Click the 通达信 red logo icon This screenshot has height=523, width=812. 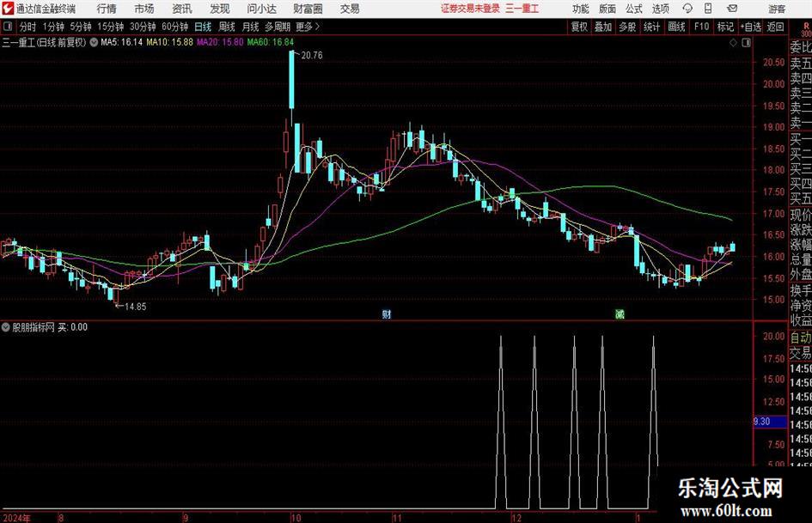tap(8, 9)
